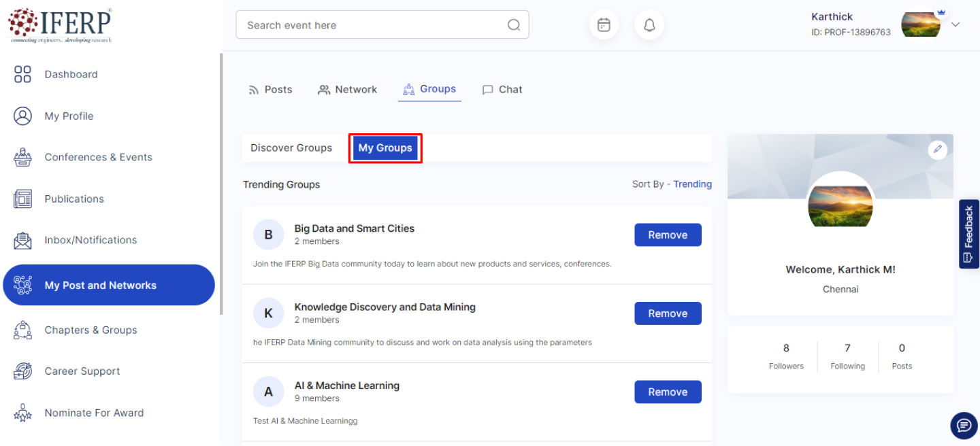Open the notifications bell icon
This screenshot has width=980, height=446.
[649, 25]
